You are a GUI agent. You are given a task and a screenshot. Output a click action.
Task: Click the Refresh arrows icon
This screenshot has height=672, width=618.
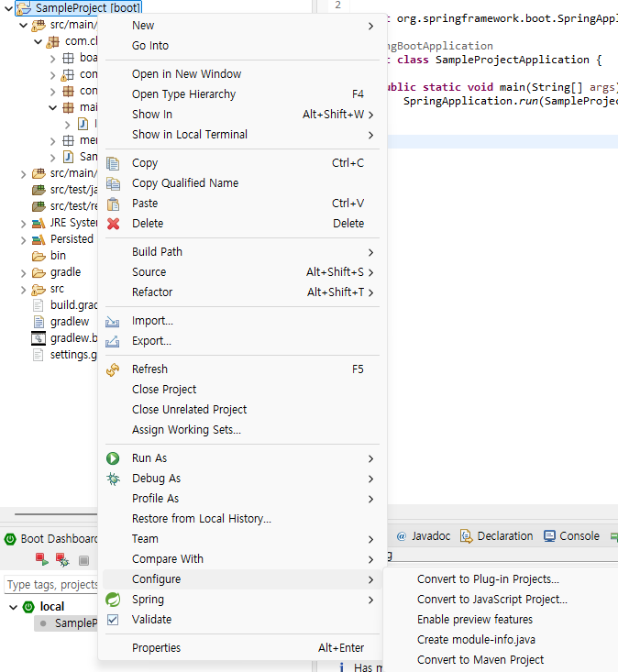(x=113, y=369)
